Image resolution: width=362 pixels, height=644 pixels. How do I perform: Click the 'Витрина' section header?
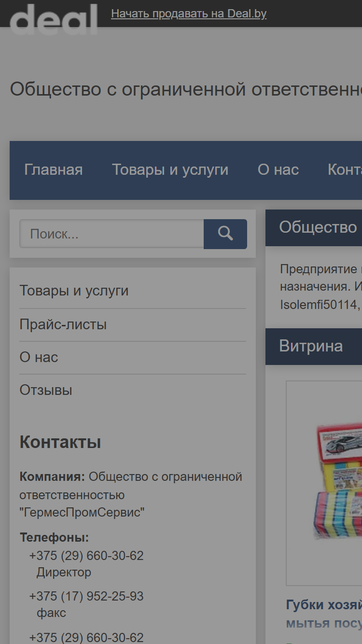314,347
